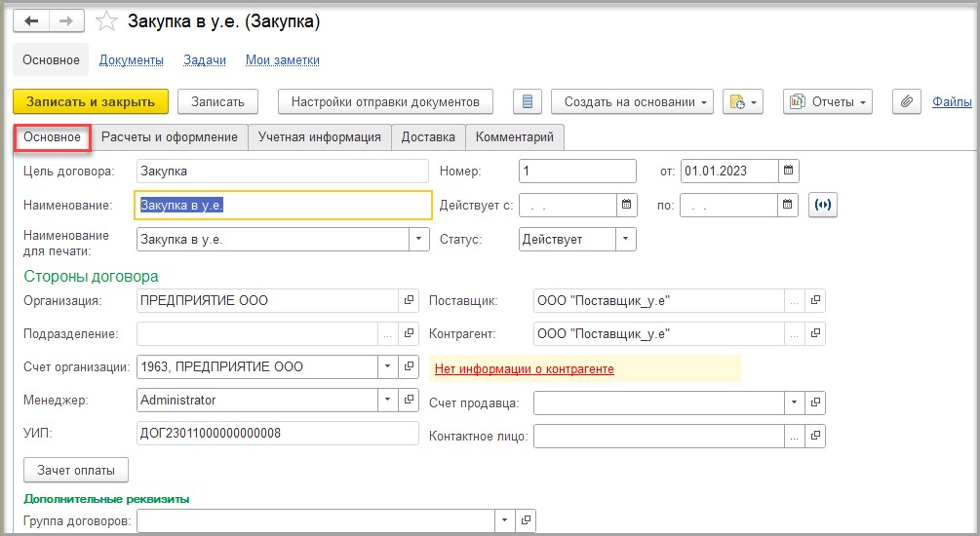Click 'Записать и закрыть' button
This screenshot has height=536, width=980.
pyautogui.click(x=91, y=101)
